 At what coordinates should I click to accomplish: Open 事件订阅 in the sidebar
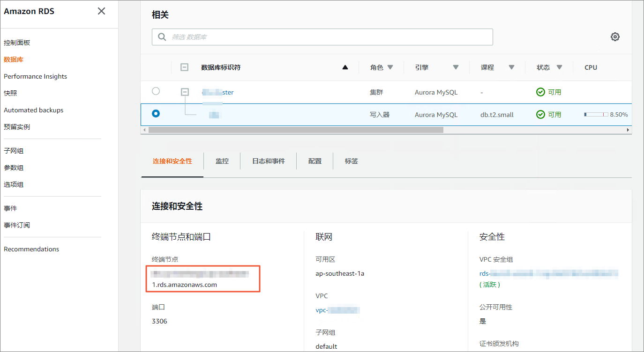click(x=17, y=225)
